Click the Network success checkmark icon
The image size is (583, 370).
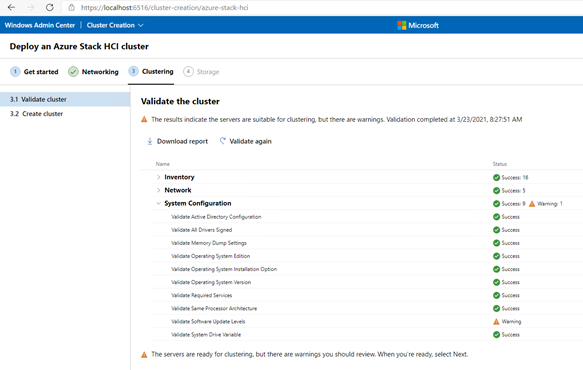pos(496,190)
